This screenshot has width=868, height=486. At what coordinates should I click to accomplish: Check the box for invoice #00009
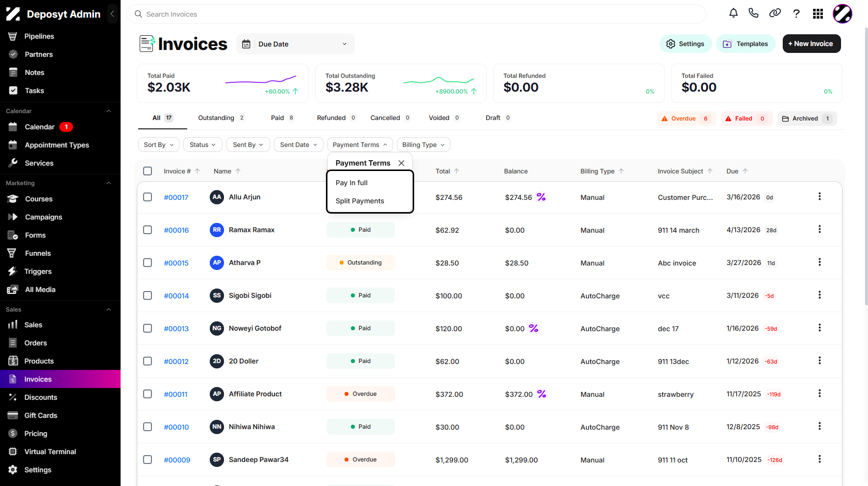[x=148, y=460]
